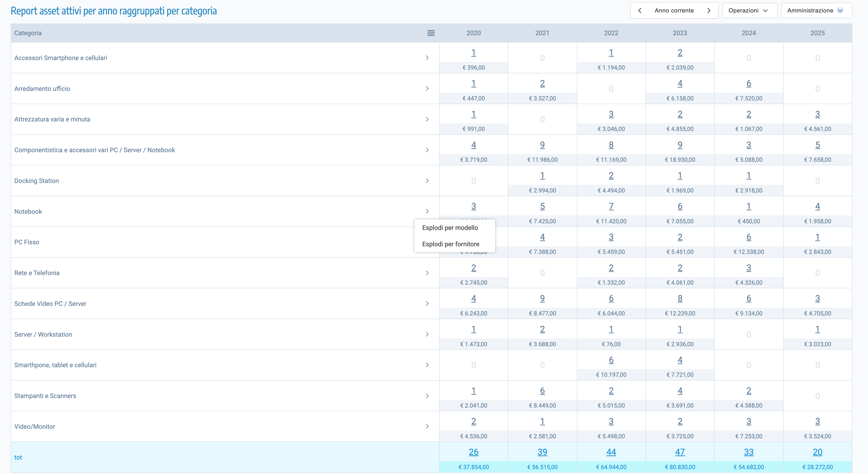Go to next year with right arrow
The image size is (868, 474).
pos(709,11)
